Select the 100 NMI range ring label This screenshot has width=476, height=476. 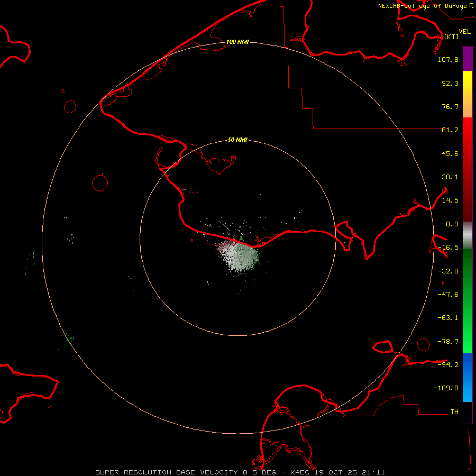pos(237,42)
